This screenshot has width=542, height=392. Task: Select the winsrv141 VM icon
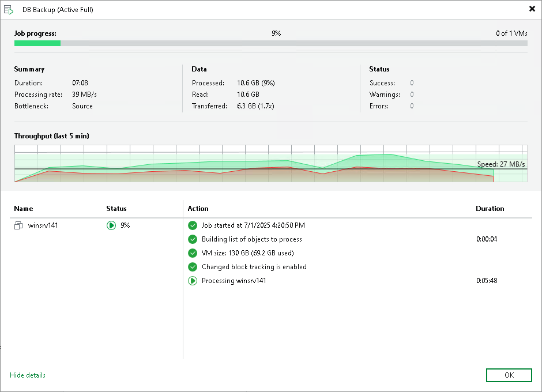[x=18, y=225]
